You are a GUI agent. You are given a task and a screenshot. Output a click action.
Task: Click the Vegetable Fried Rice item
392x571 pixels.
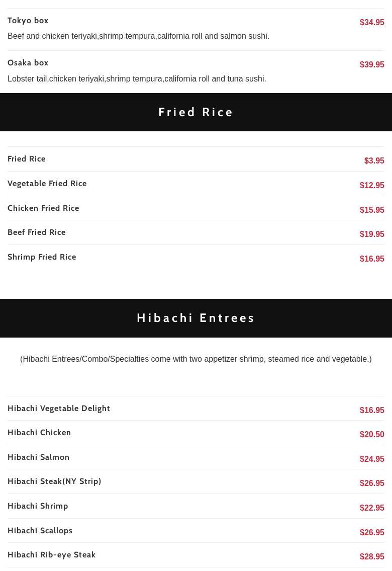point(47,184)
